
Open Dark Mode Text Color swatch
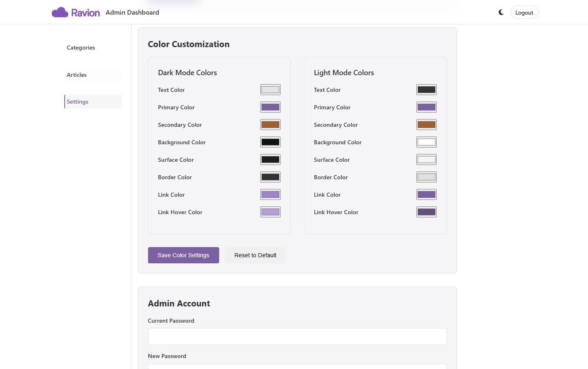coord(270,90)
